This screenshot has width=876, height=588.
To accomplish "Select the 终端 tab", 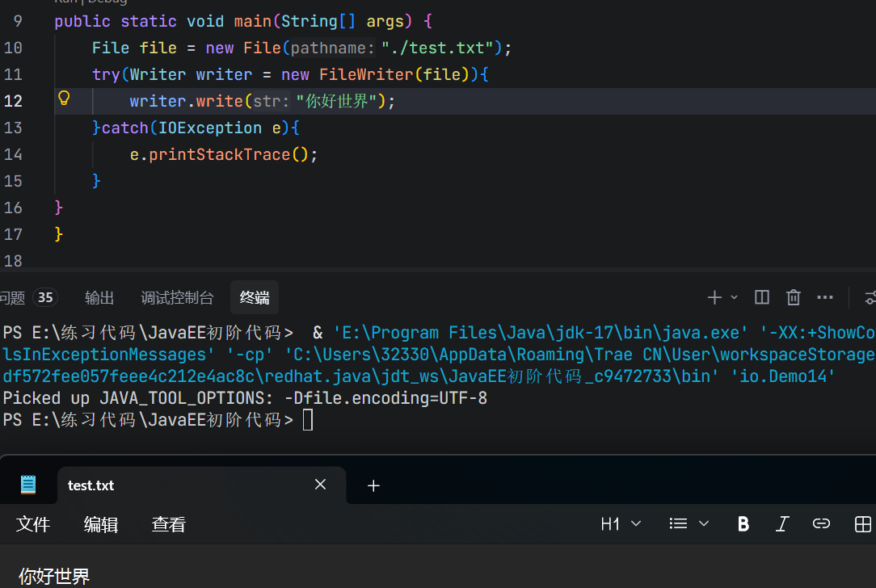I will click(x=255, y=297).
